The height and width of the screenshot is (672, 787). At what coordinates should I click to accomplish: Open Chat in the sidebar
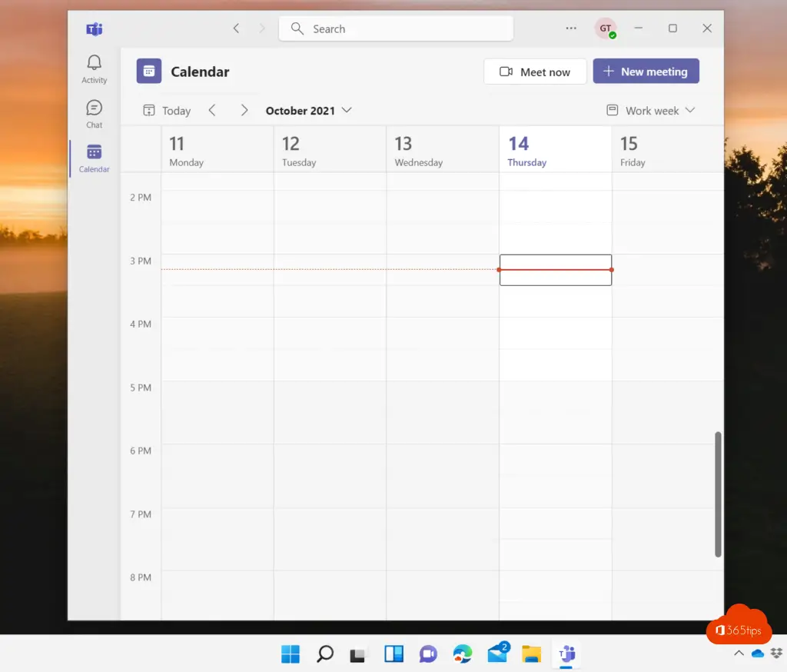click(95, 113)
